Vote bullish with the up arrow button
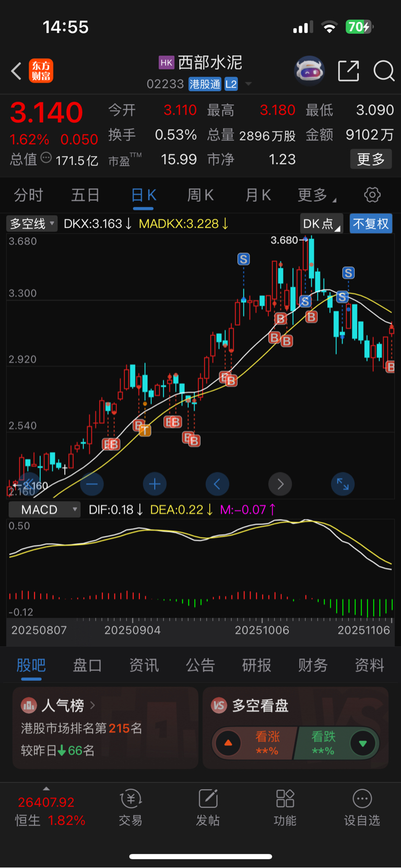 [x=228, y=743]
